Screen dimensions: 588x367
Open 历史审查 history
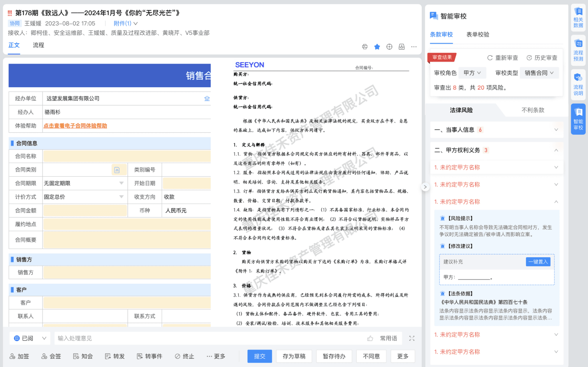[542, 58]
